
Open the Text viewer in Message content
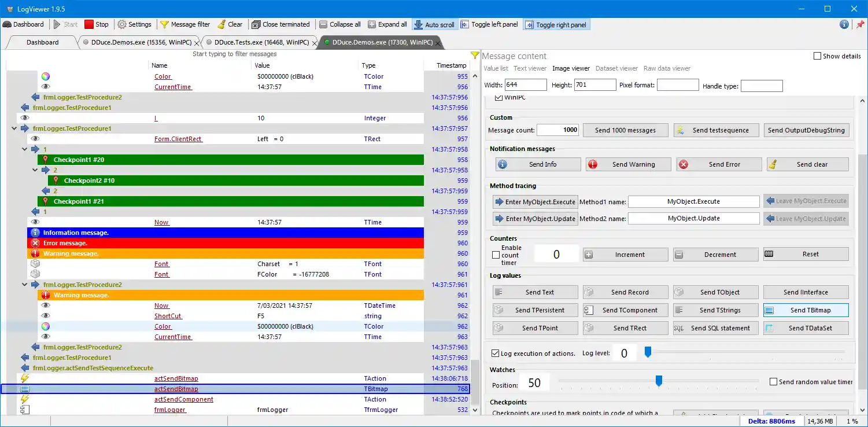coord(530,68)
